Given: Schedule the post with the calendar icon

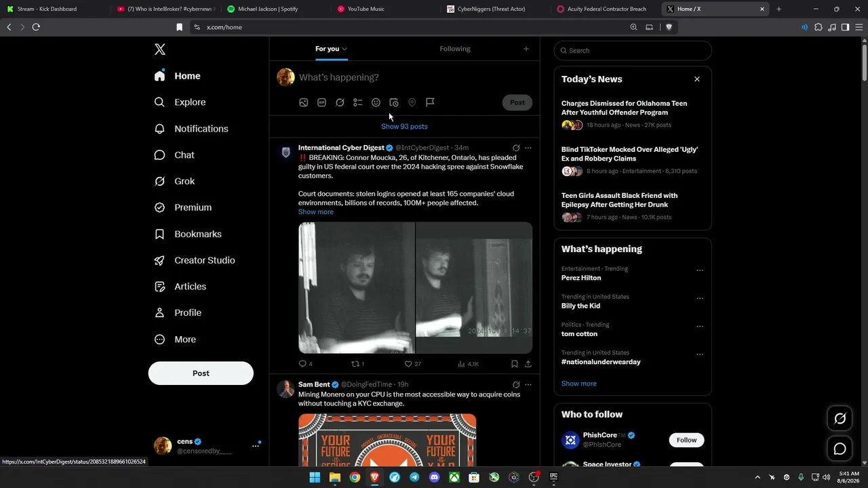Looking at the screenshot, I should [394, 102].
